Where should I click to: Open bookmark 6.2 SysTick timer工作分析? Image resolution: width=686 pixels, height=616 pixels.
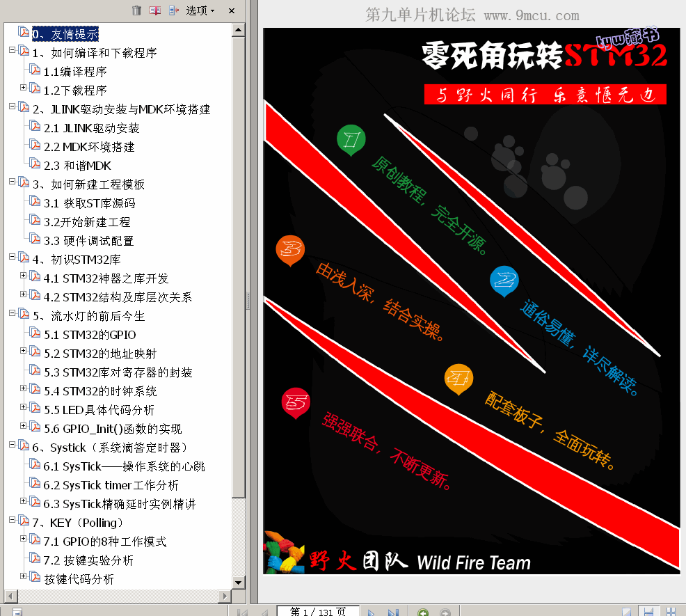pos(111,486)
